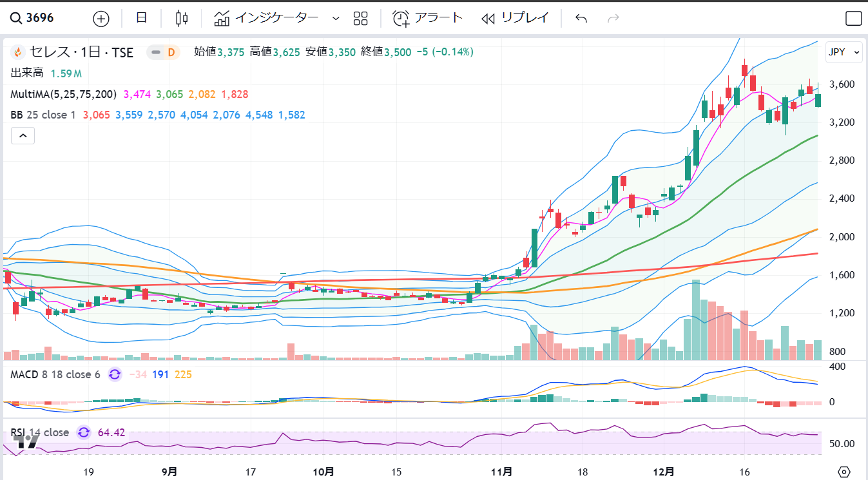The height and width of the screenshot is (480, 868).
Task: Select the セレス・1日・TSE symbol title
Action: click(81, 52)
